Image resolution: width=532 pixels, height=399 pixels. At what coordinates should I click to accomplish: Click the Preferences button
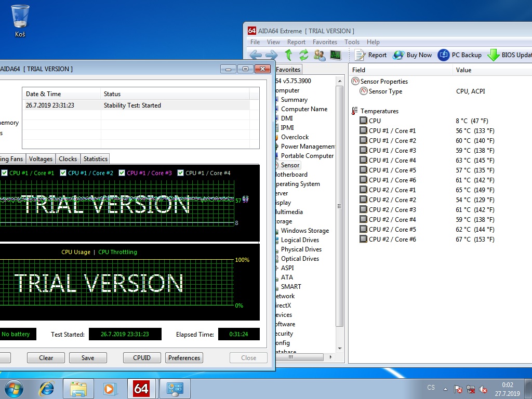point(184,358)
